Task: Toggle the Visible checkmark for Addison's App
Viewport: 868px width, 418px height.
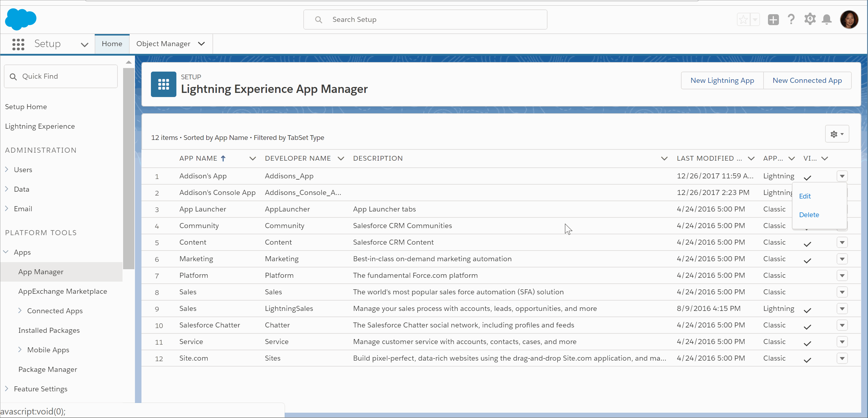Action: tap(808, 177)
